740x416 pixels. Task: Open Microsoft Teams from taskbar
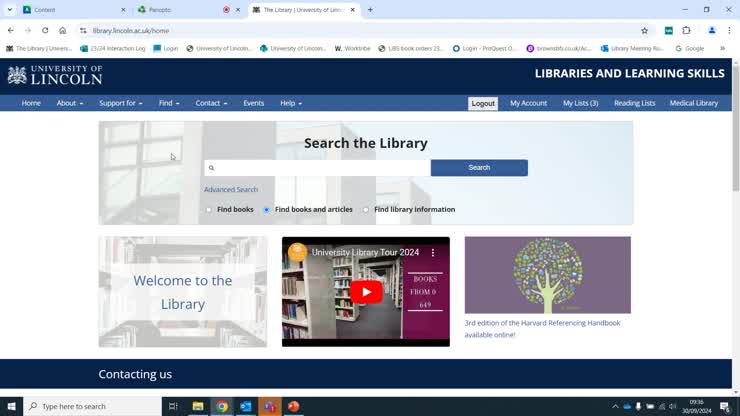[x=270, y=406]
